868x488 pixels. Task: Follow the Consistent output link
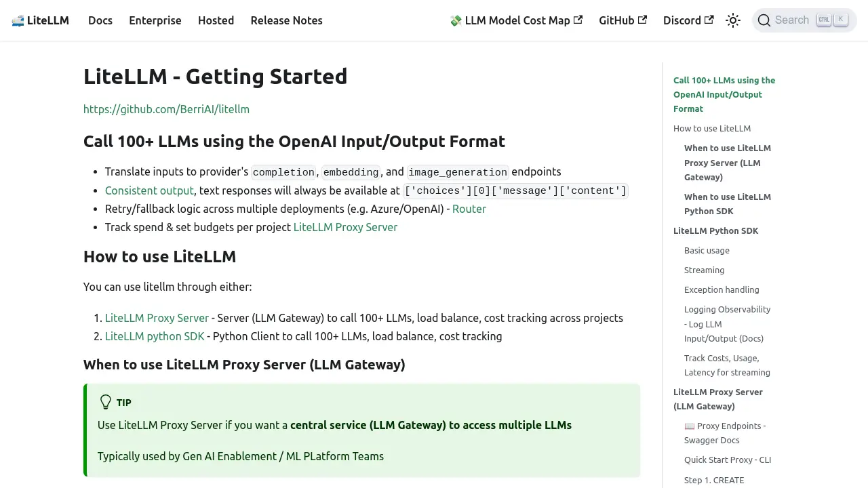149,190
